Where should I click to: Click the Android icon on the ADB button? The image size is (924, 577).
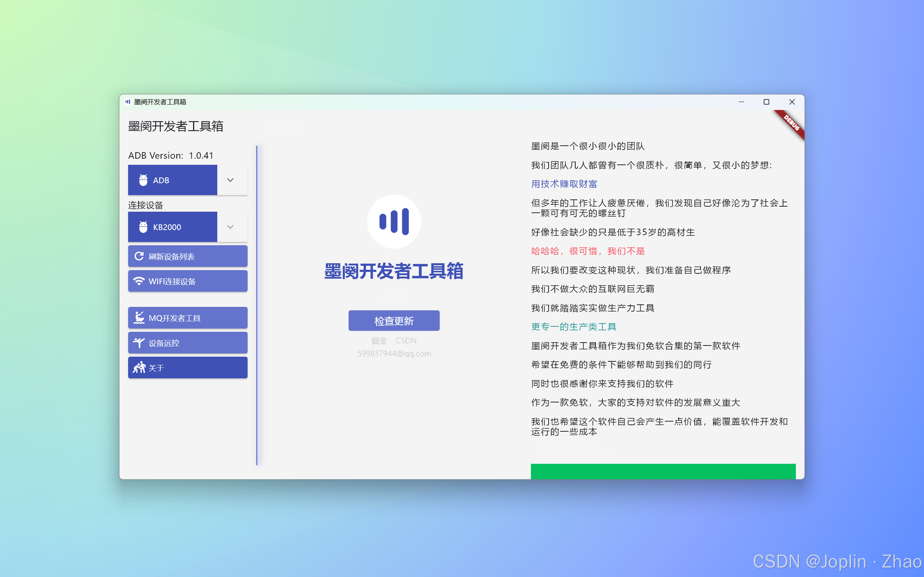coord(143,180)
